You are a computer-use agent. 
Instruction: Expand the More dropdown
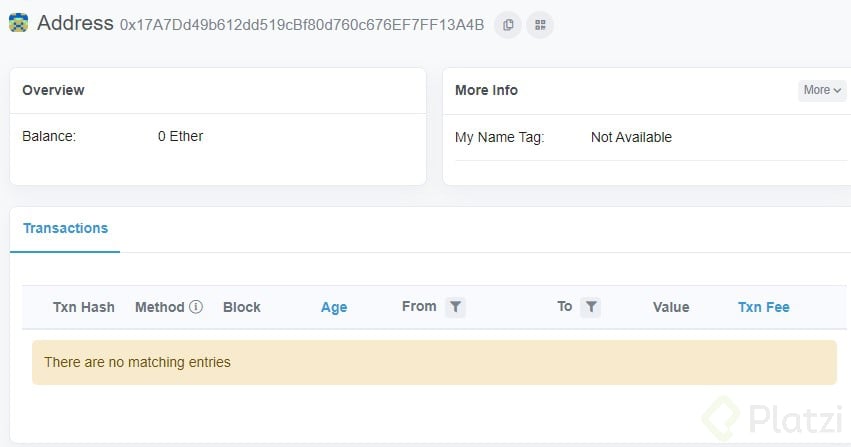point(822,90)
